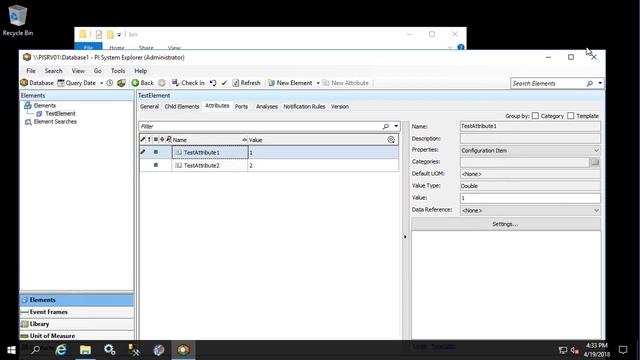
Task: Open the View menu
Action: click(x=78, y=71)
